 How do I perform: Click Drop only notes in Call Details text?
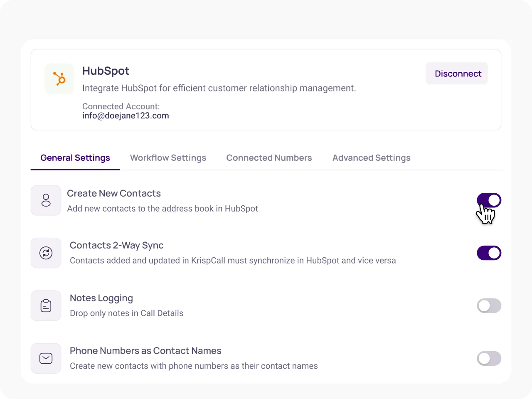pyautogui.click(x=126, y=313)
